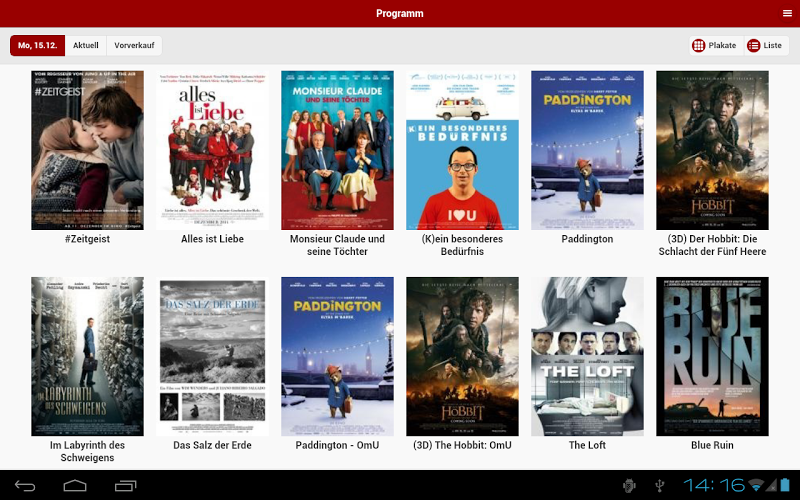
Task: Tap 'The Loft' title text
Action: point(587,445)
